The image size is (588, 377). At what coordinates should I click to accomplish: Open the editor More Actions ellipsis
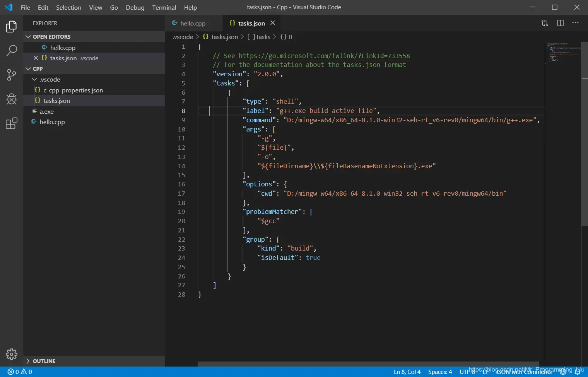(x=575, y=23)
